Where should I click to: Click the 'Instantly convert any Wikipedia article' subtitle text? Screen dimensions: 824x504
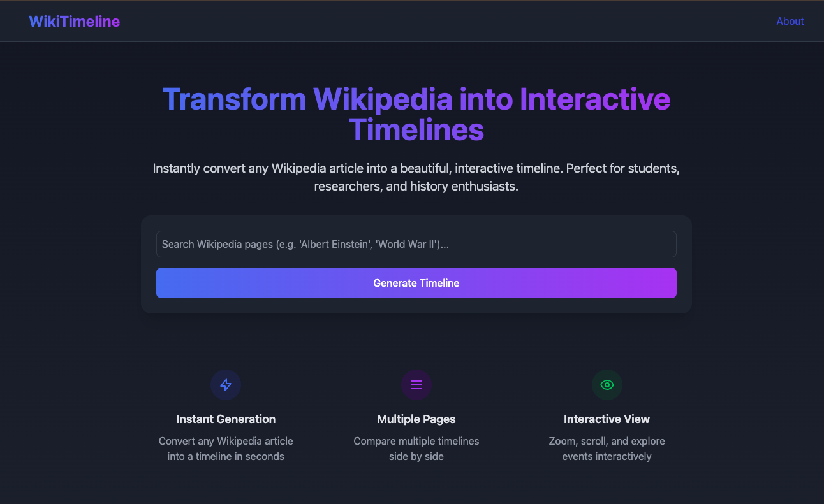pos(416,178)
